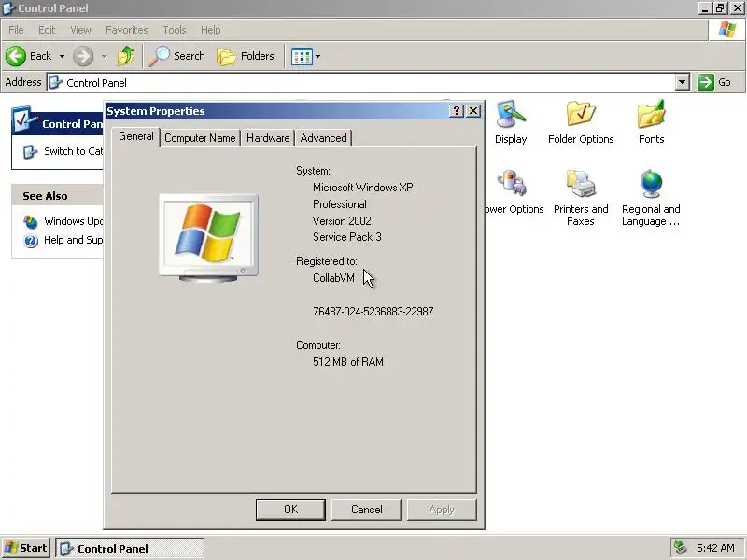This screenshot has width=747, height=560.
Task: Click the Windows XP monitor logo image
Action: click(208, 238)
